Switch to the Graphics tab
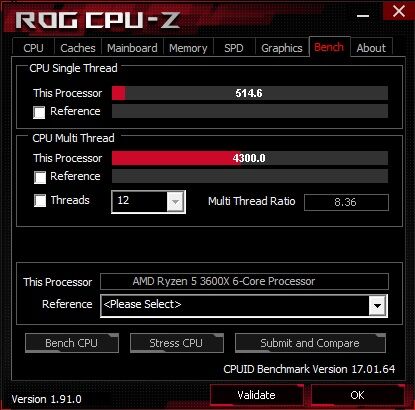This screenshot has height=410, width=415. pyautogui.click(x=282, y=48)
